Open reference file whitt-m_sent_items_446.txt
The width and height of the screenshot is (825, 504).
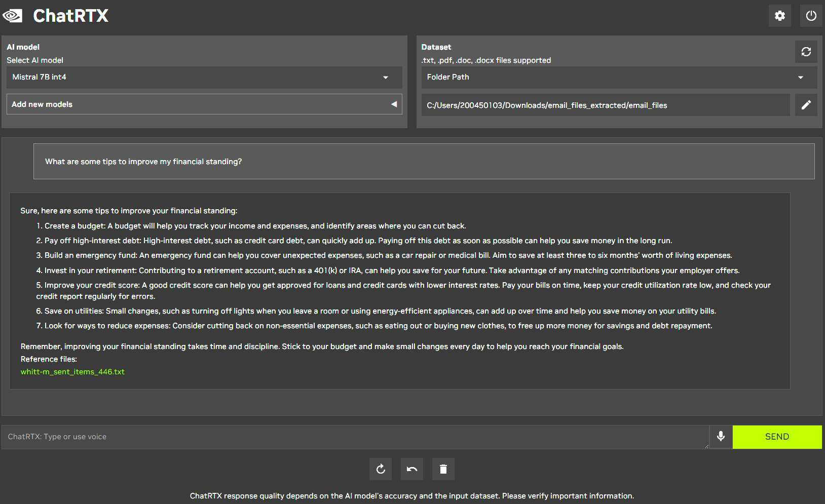pos(72,372)
